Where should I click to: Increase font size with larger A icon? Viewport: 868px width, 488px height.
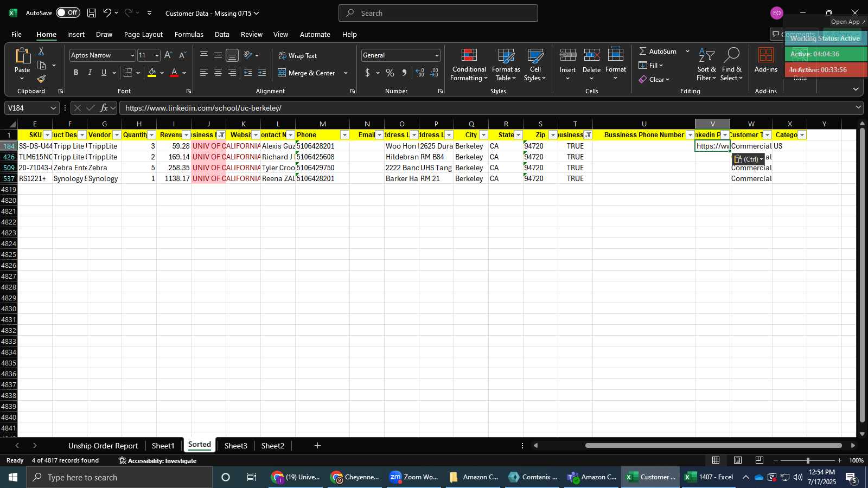click(x=168, y=55)
